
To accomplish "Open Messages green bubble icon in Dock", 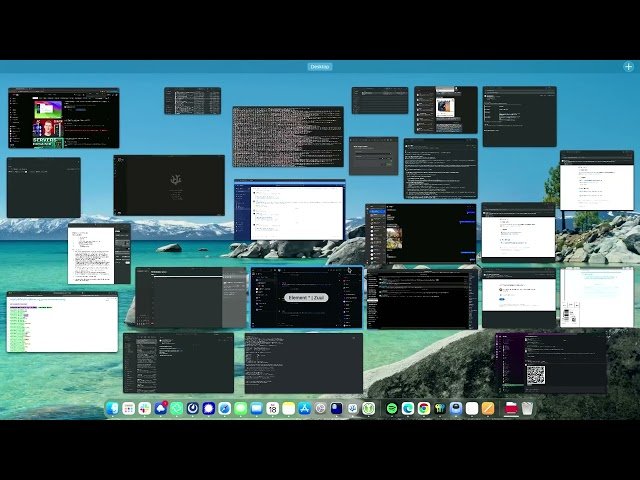I will click(x=241, y=408).
